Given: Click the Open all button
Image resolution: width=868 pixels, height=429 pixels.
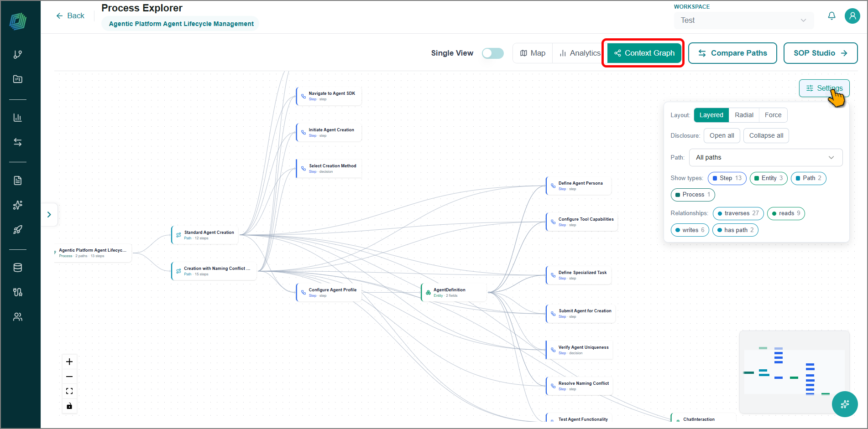Looking at the screenshot, I should coord(722,136).
